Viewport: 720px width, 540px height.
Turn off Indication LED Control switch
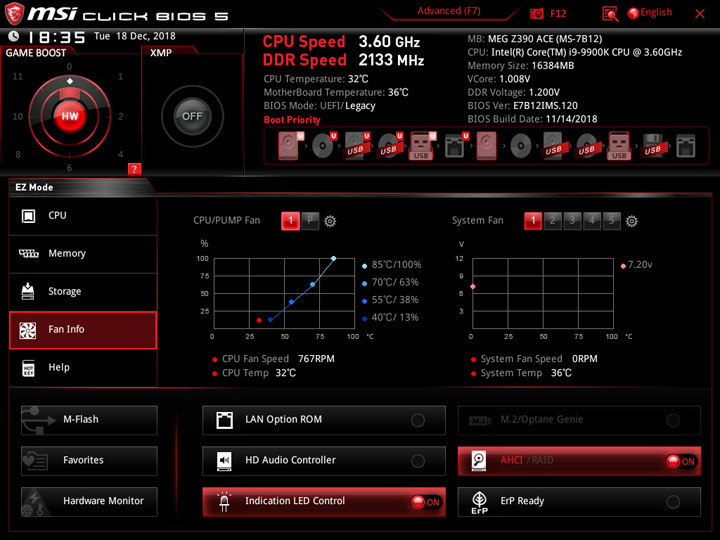pos(426,502)
